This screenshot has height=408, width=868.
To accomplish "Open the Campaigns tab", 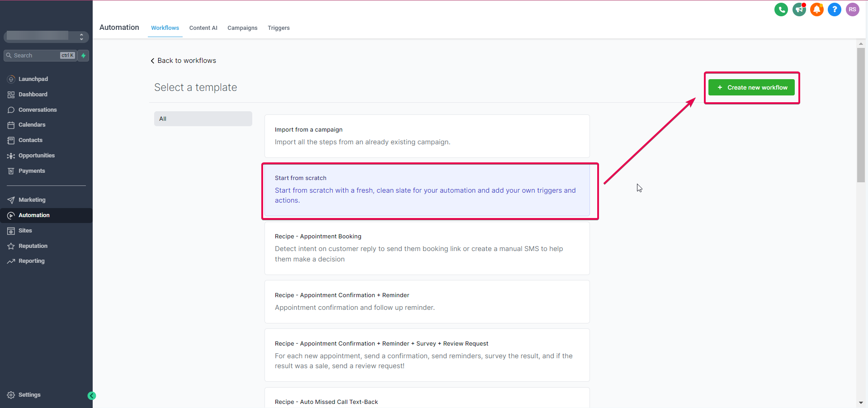I will click(242, 28).
